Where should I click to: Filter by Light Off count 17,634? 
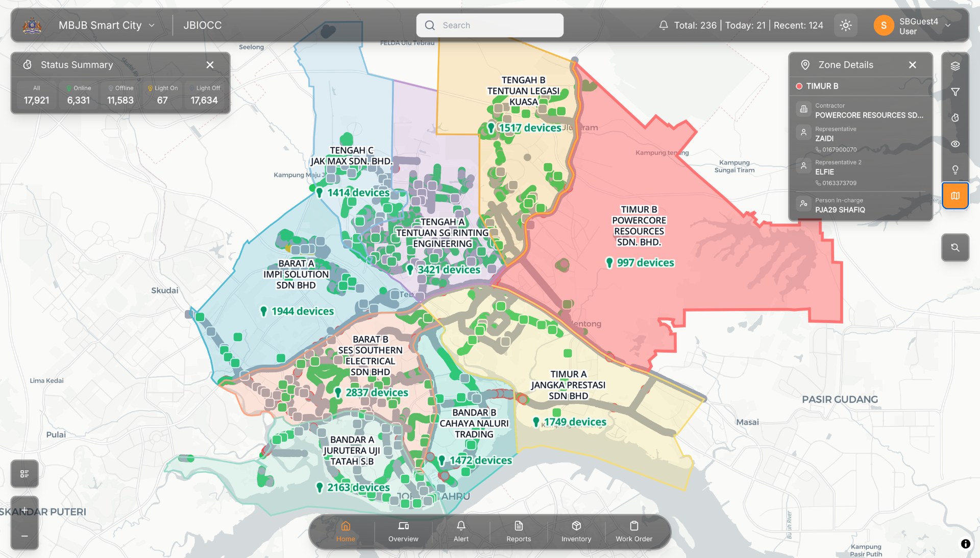(x=204, y=95)
